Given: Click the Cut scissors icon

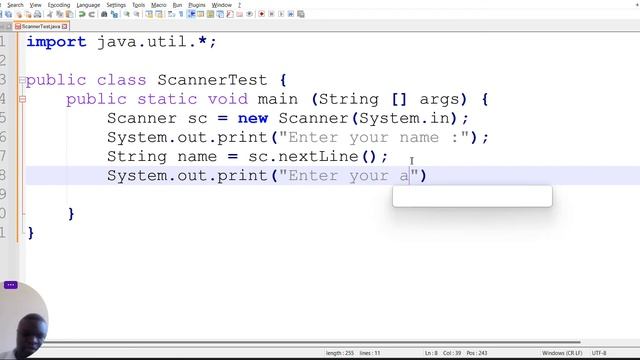Looking at the screenshot, I should [49, 14].
